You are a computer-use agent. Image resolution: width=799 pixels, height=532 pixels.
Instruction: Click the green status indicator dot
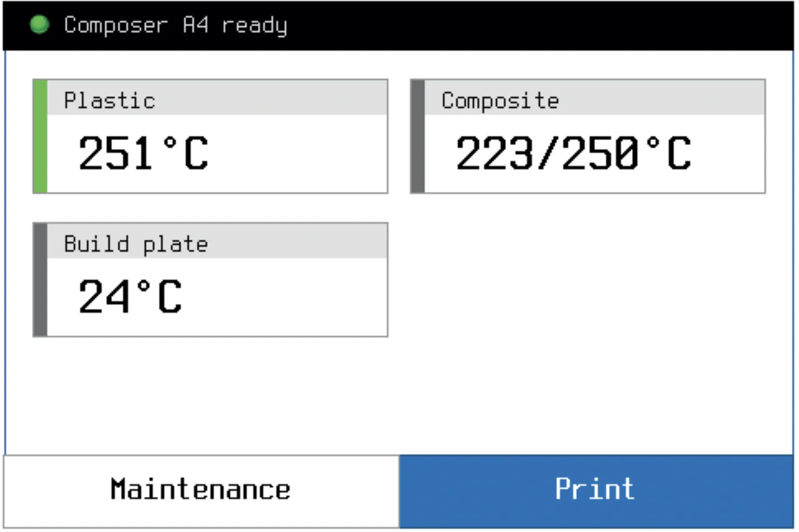tap(39, 24)
